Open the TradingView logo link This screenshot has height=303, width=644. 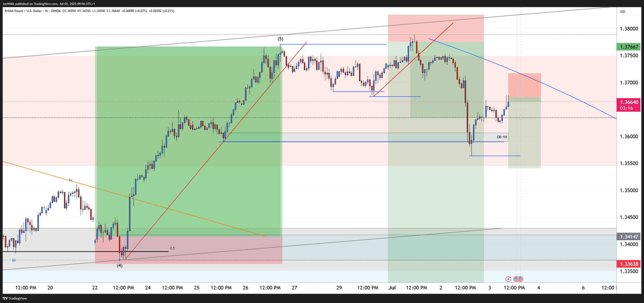coord(15,298)
